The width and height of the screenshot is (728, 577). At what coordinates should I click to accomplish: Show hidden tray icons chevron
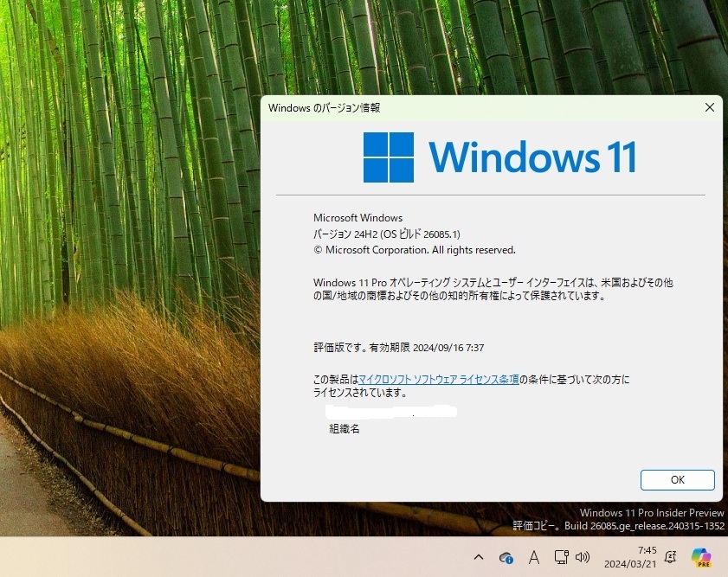click(479, 556)
